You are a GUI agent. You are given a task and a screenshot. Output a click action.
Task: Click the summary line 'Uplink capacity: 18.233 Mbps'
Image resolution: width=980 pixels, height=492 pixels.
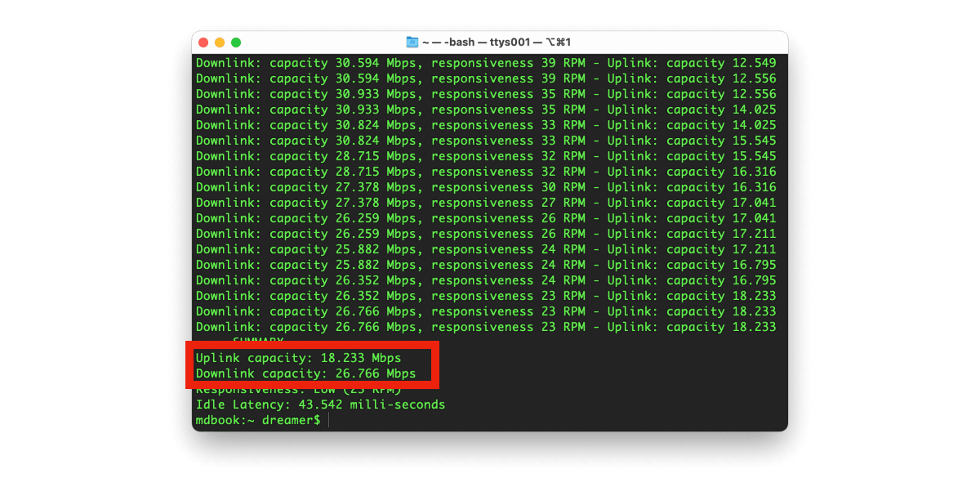pos(298,358)
